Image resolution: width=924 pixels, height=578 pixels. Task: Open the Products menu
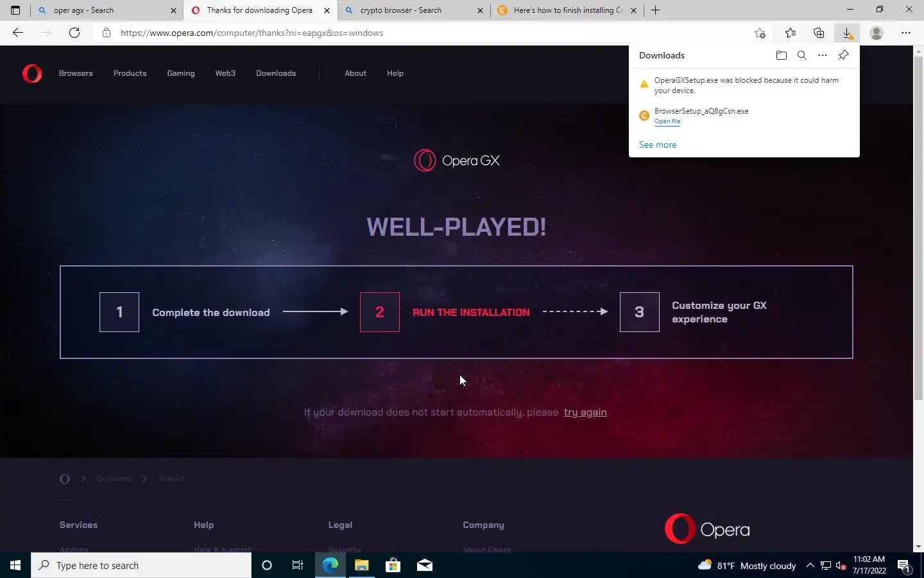(x=130, y=73)
